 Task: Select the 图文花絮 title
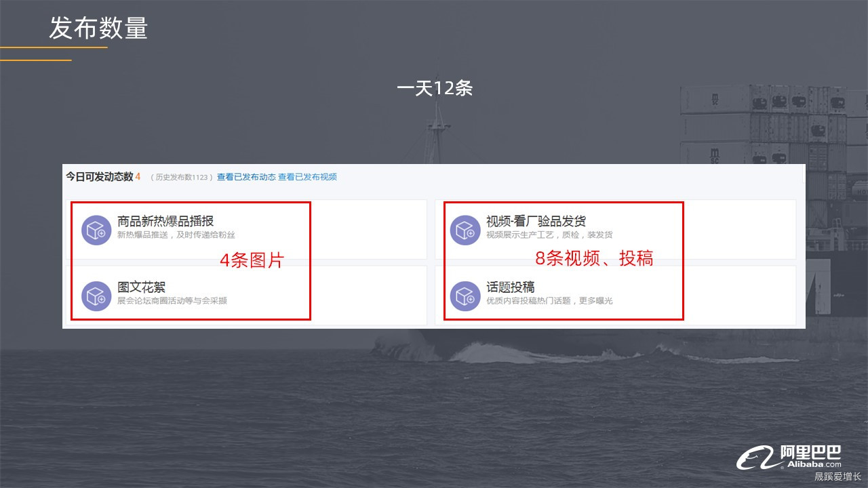[141, 287]
